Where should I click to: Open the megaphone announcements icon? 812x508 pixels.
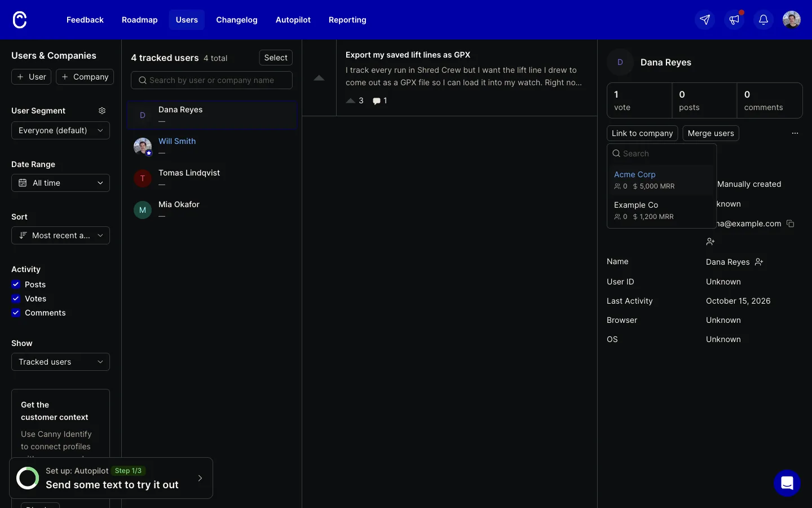click(x=734, y=20)
